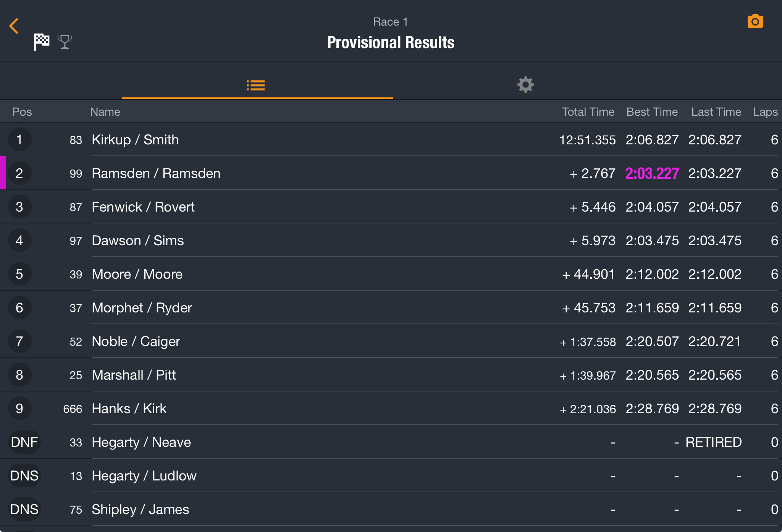Tap the position 1 circle badge
This screenshot has width=782, height=532.
(x=19, y=140)
